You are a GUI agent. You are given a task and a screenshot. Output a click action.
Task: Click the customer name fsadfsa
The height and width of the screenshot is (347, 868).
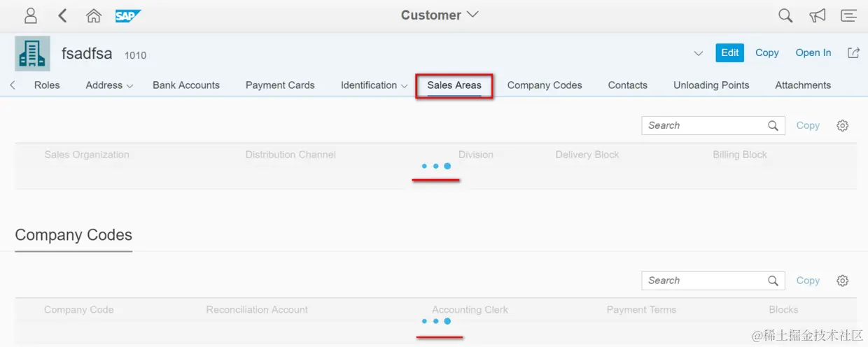pos(87,53)
